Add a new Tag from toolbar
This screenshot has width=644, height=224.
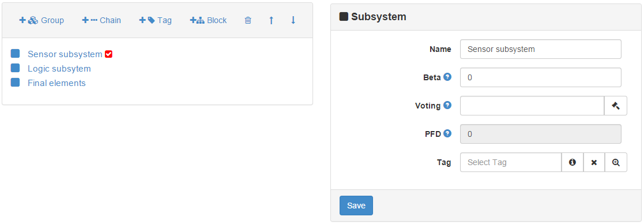(155, 20)
